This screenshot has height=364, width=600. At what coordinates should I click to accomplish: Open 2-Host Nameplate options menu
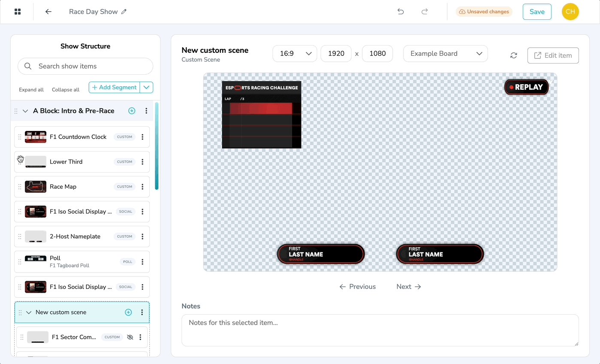[142, 237]
